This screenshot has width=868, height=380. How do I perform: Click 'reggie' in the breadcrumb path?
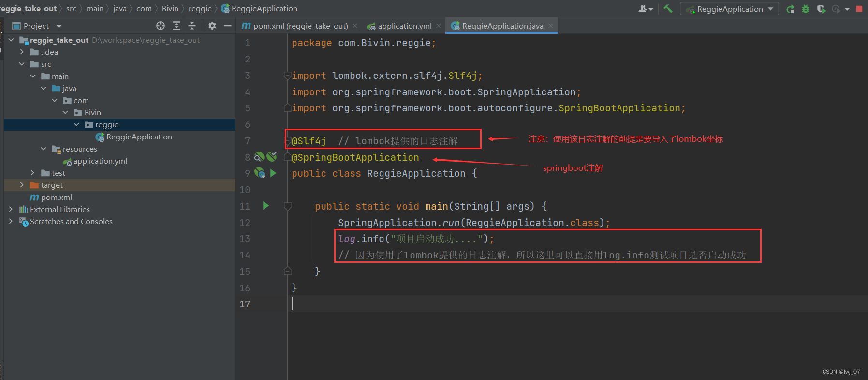pos(200,8)
